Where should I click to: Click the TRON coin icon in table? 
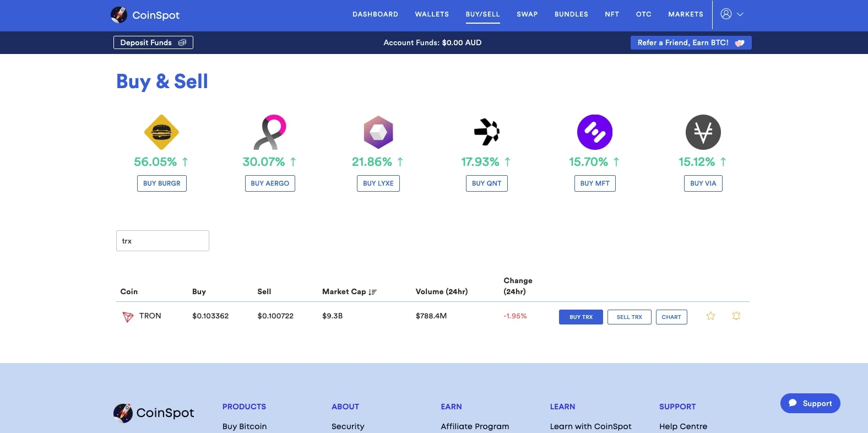[128, 317]
